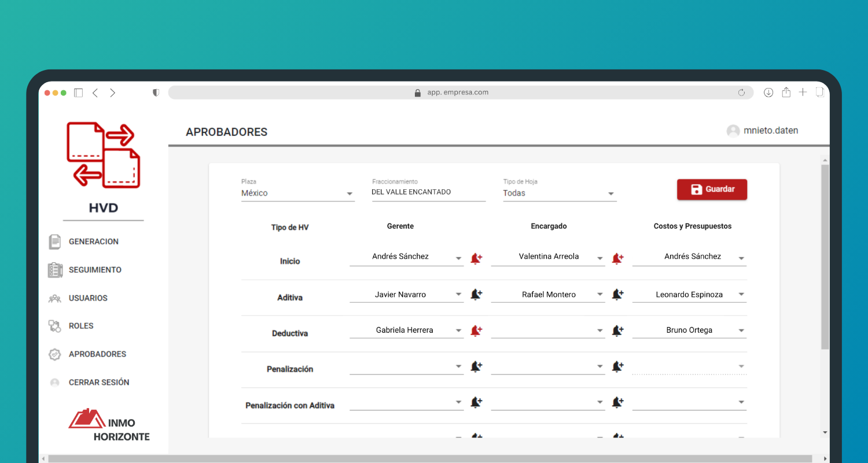Viewport: 868px width, 463px height.
Task: Click the Inicio Encargado red bell icon
Action: (617, 259)
